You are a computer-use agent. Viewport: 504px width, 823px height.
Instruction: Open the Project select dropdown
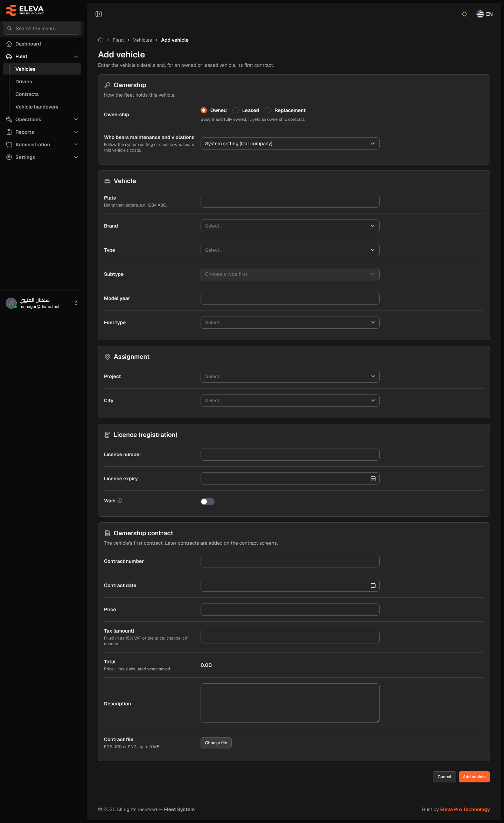point(290,376)
